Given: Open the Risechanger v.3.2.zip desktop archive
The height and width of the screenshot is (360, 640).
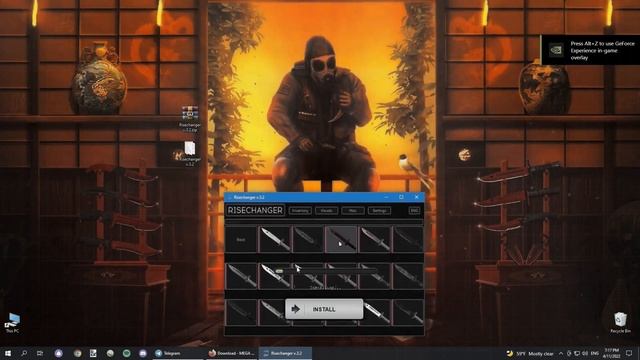Looking at the screenshot, I should [189, 118].
